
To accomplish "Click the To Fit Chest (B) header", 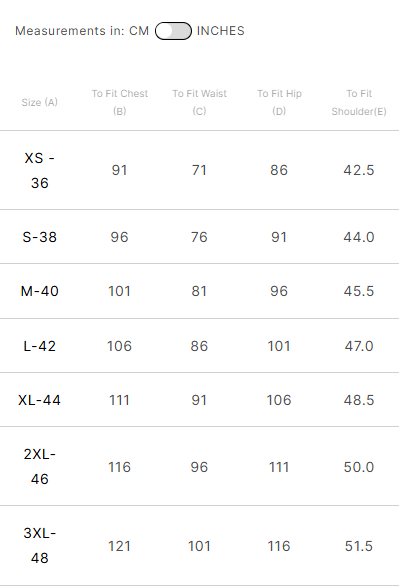I will [120, 102].
